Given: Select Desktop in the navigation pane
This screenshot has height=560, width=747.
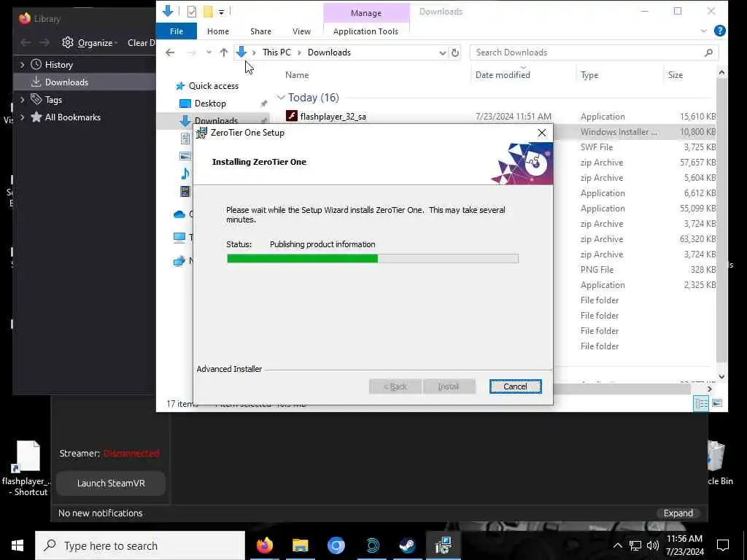Looking at the screenshot, I should [x=210, y=104].
